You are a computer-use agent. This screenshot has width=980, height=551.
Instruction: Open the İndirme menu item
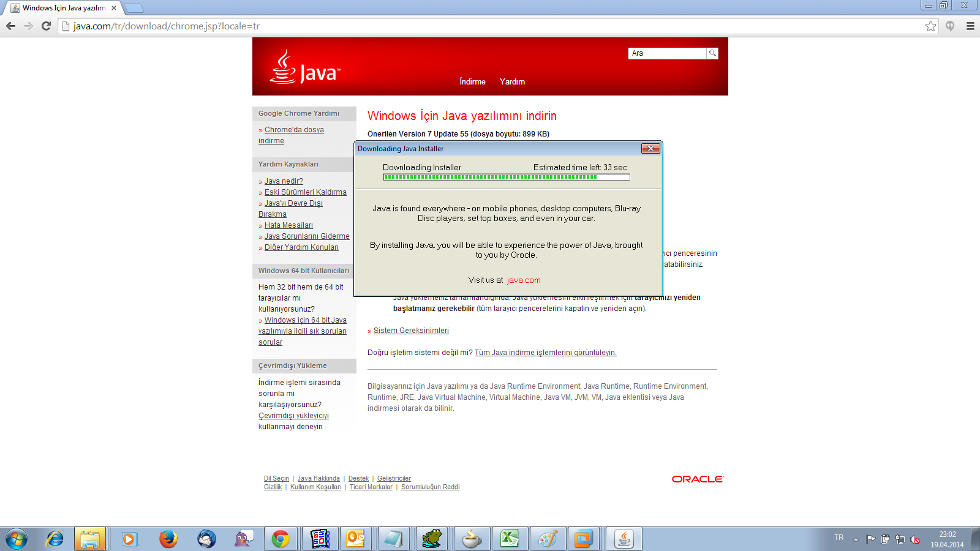[x=472, y=81]
